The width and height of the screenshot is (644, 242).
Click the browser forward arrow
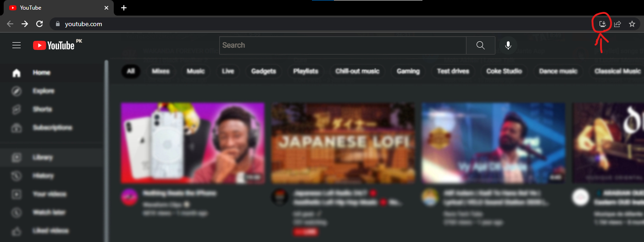tap(25, 24)
